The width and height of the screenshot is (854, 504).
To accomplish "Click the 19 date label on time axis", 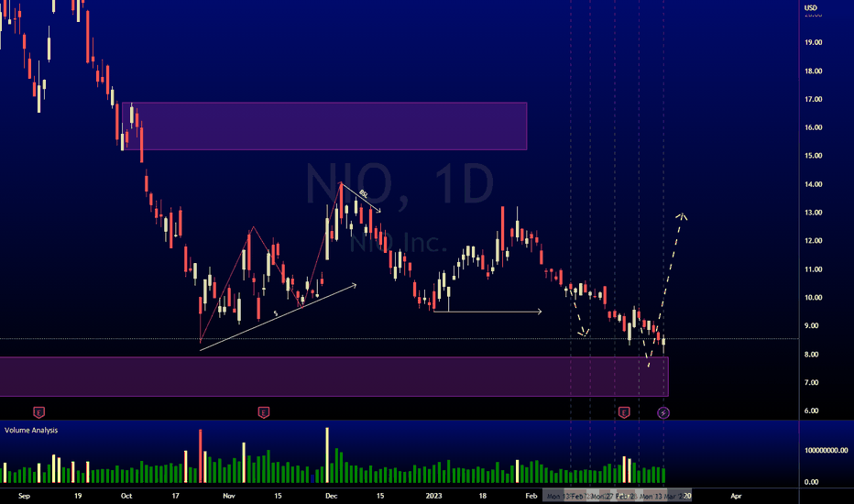I will [78, 496].
